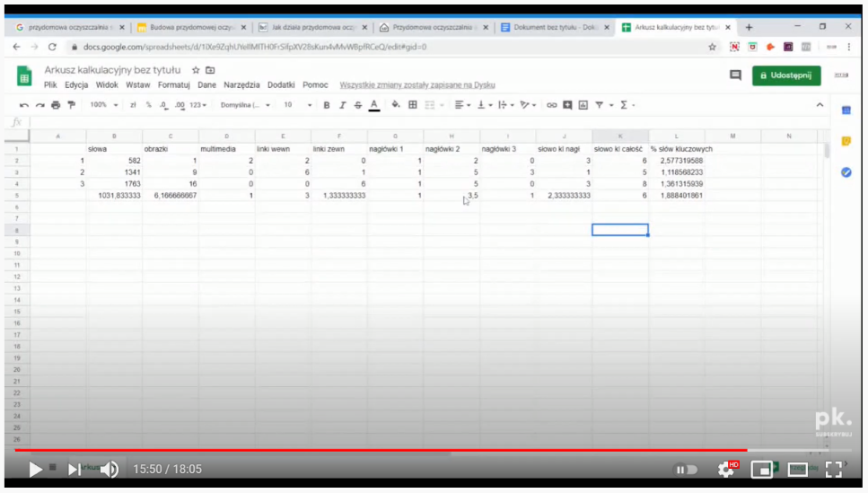Open the font family dropdown
This screenshot has height=493, width=868.
pyautogui.click(x=245, y=105)
